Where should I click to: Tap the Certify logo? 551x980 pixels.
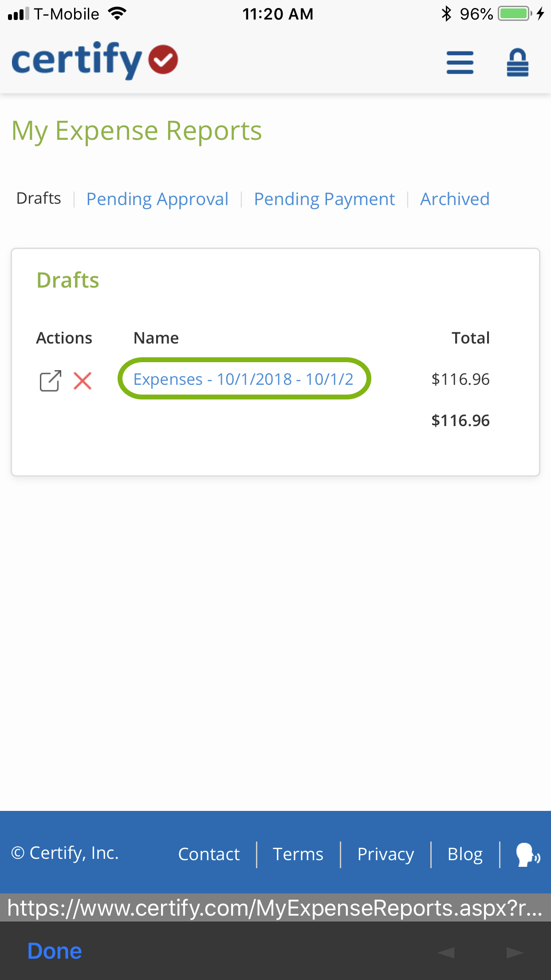[x=94, y=60]
